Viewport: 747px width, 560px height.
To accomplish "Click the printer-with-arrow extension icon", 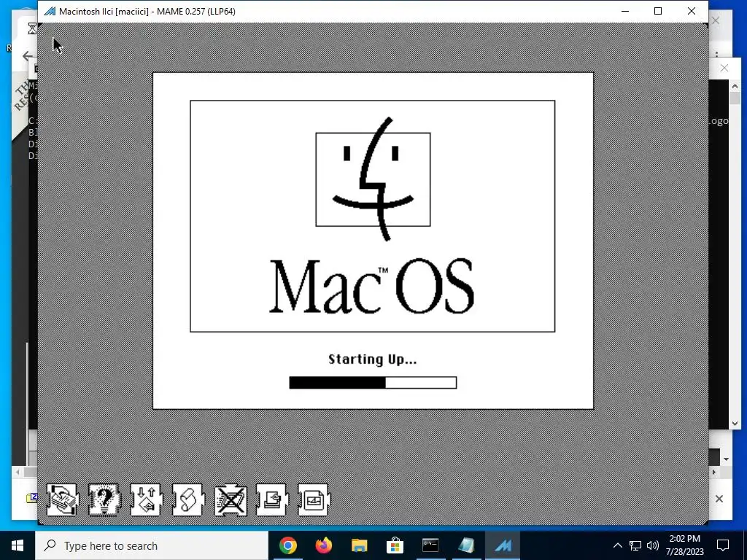I will (x=271, y=499).
